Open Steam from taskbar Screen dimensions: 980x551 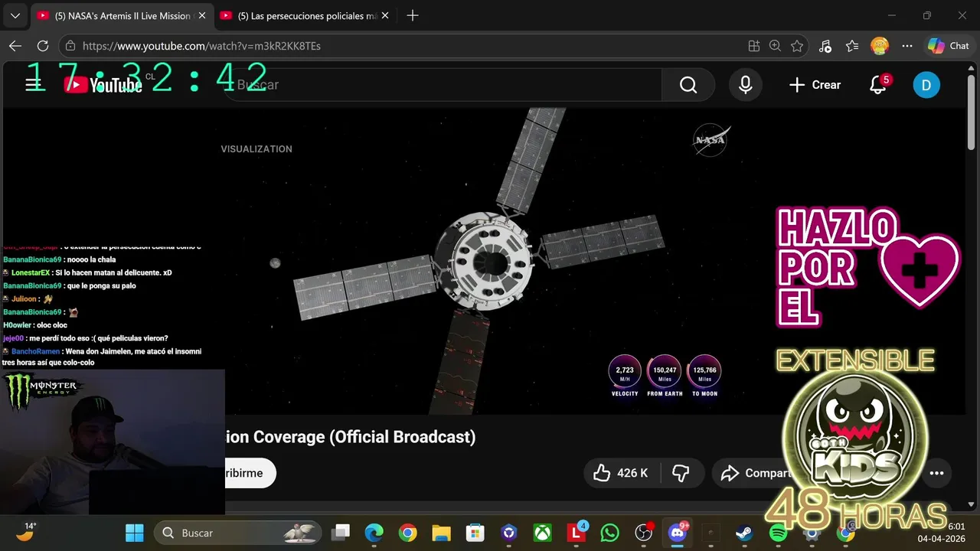coord(744,533)
